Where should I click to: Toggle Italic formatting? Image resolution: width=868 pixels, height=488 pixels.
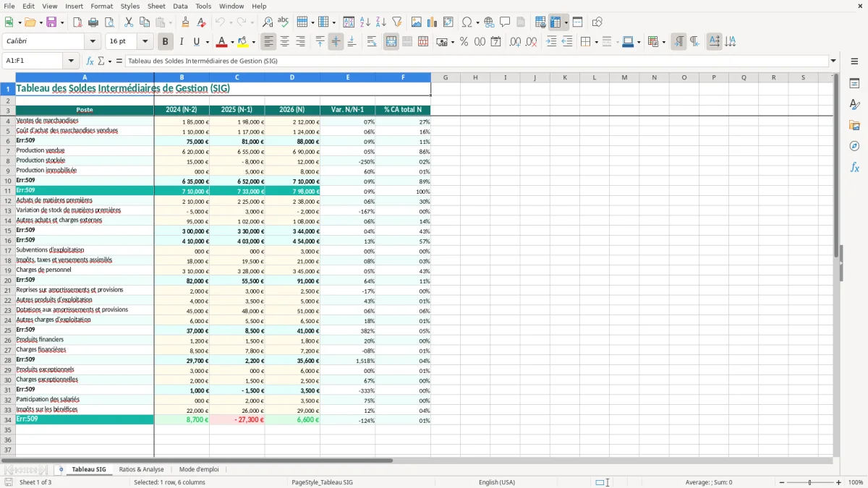[181, 42]
